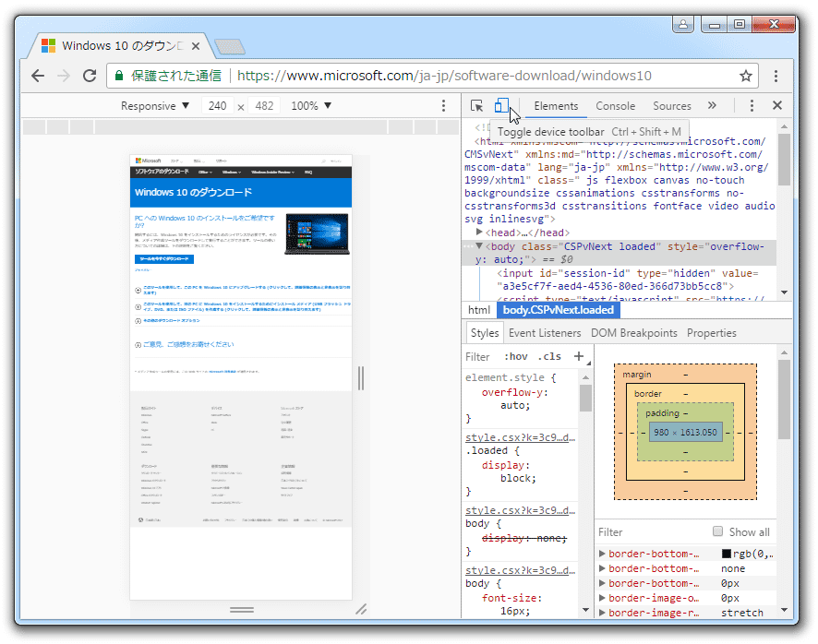Click the viewport height field showing 482
818x644 pixels.
tap(264, 106)
